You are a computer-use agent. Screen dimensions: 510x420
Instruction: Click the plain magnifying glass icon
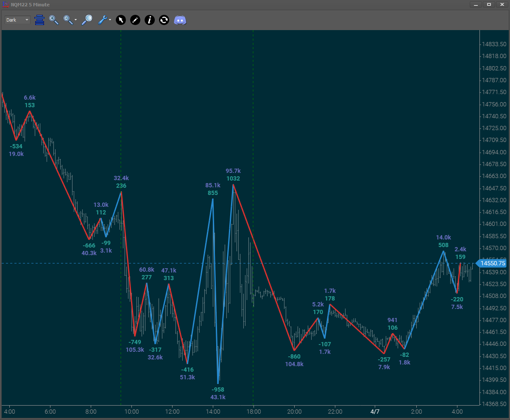pyautogui.click(x=87, y=20)
